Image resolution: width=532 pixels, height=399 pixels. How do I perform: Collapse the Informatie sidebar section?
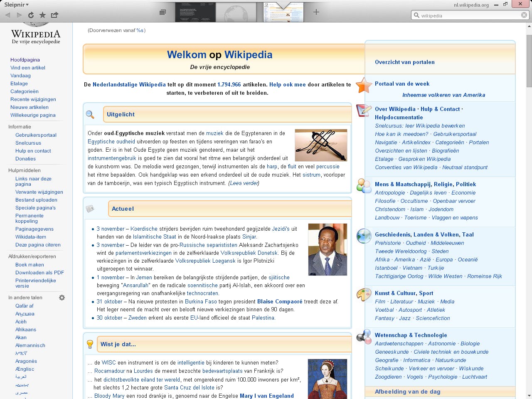click(20, 127)
